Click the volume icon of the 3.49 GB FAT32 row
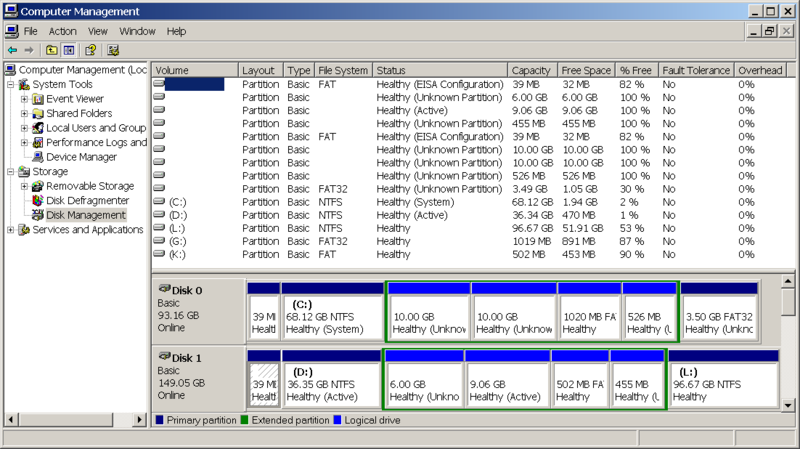 pyautogui.click(x=159, y=188)
